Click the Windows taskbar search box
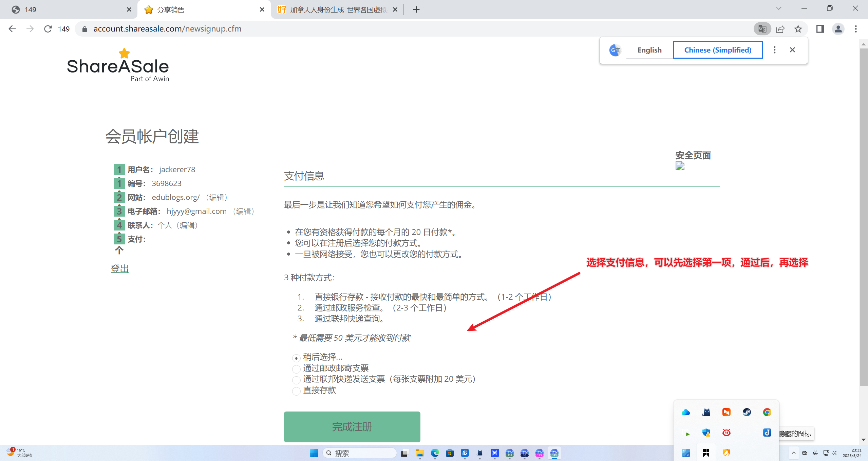Image resolution: width=868 pixels, height=461 pixels. pyautogui.click(x=360, y=453)
